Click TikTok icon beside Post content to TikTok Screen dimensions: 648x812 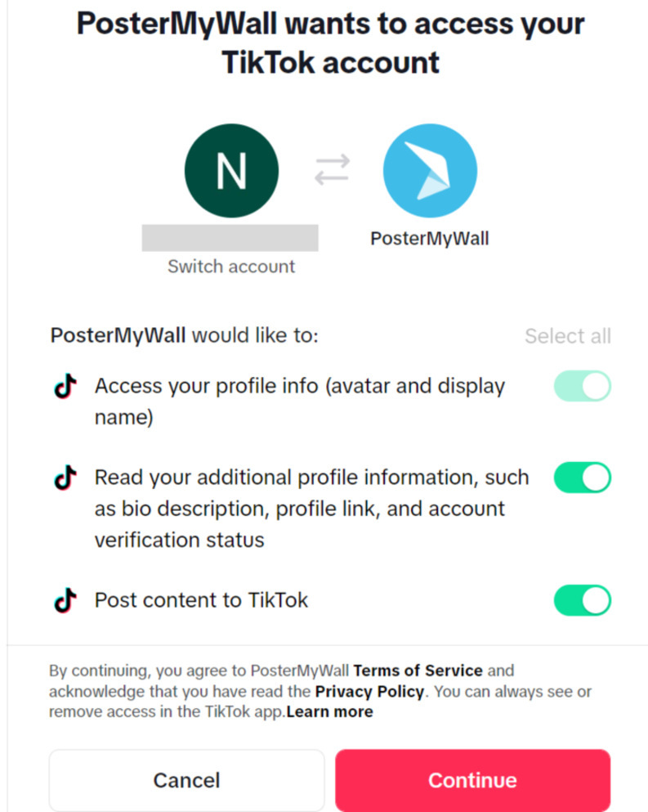65,600
